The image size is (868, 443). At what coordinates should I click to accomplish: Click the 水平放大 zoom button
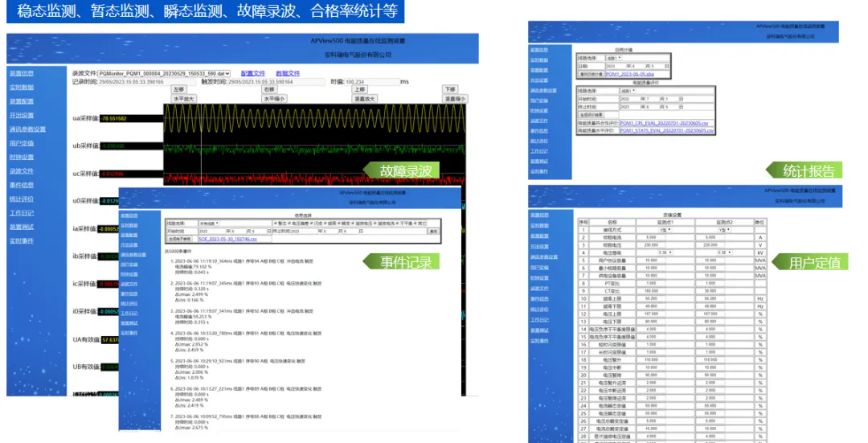[183, 99]
